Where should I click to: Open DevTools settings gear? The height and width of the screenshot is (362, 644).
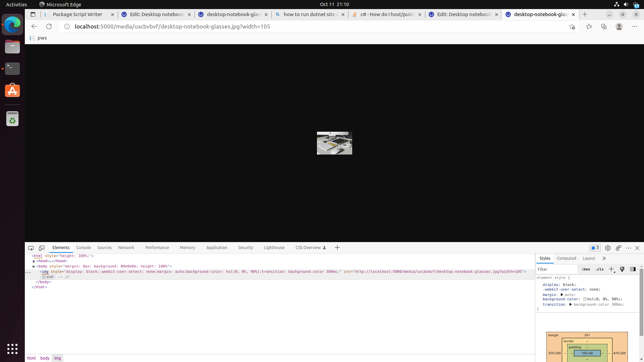coord(608,248)
